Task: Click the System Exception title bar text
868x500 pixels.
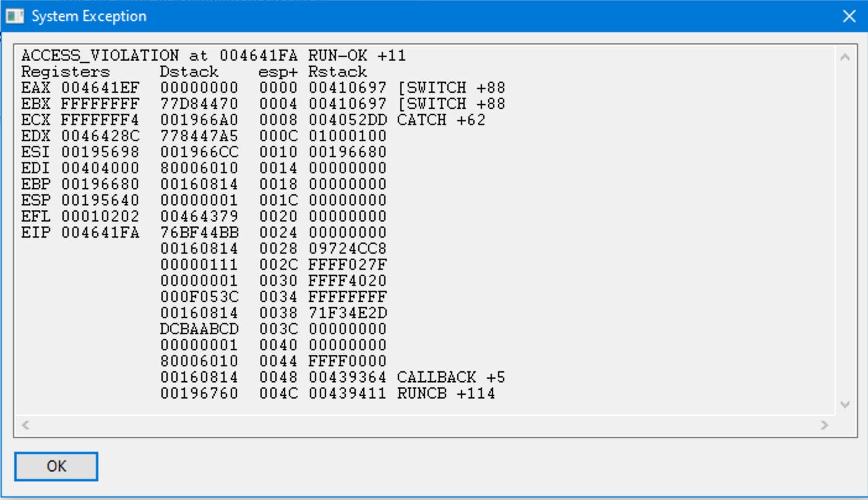Action: pyautogui.click(x=89, y=16)
